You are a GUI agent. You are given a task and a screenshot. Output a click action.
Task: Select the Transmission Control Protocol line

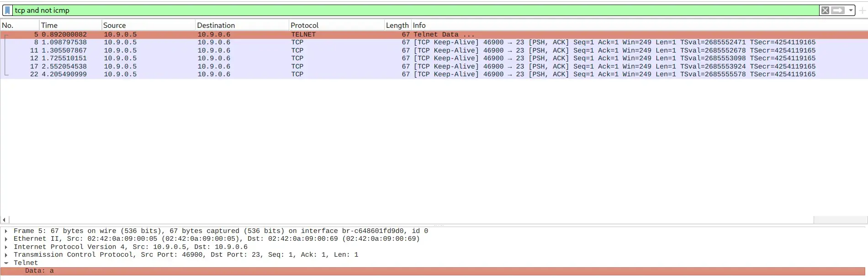tap(186, 255)
